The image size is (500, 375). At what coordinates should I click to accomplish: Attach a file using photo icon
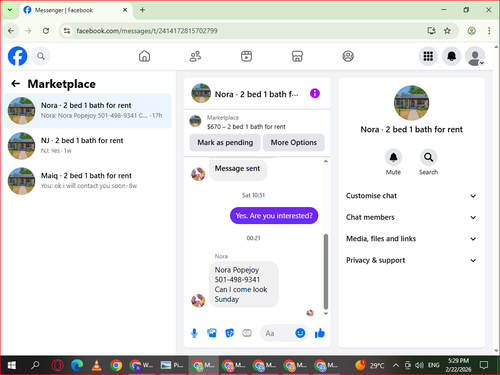click(212, 333)
